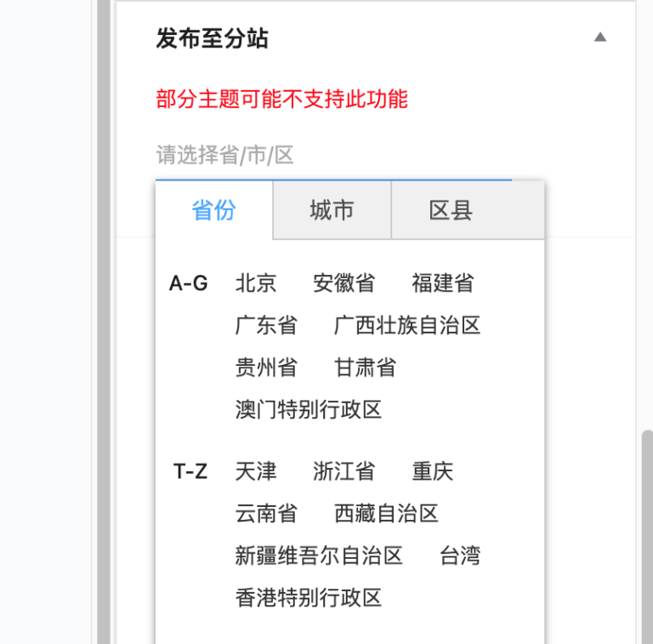Select 福建省 province
The width and height of the screenshot is (653, 644).
[x=443, y=283]
